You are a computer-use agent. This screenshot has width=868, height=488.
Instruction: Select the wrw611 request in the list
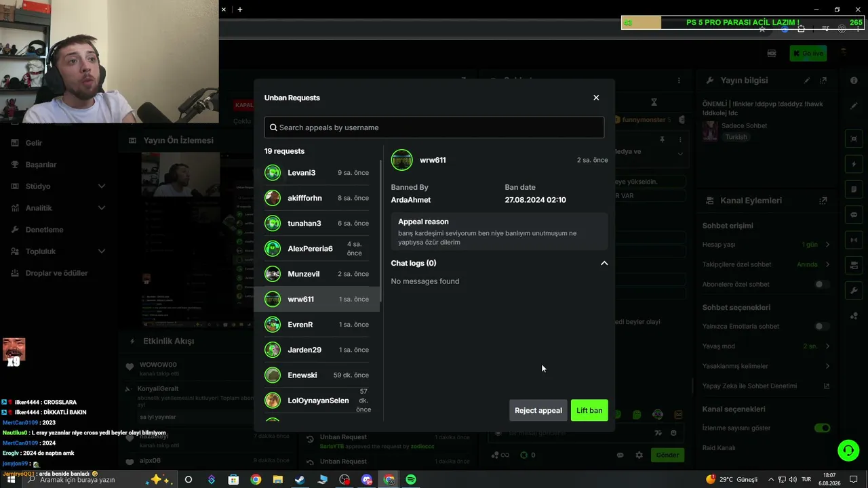point(317,299)
